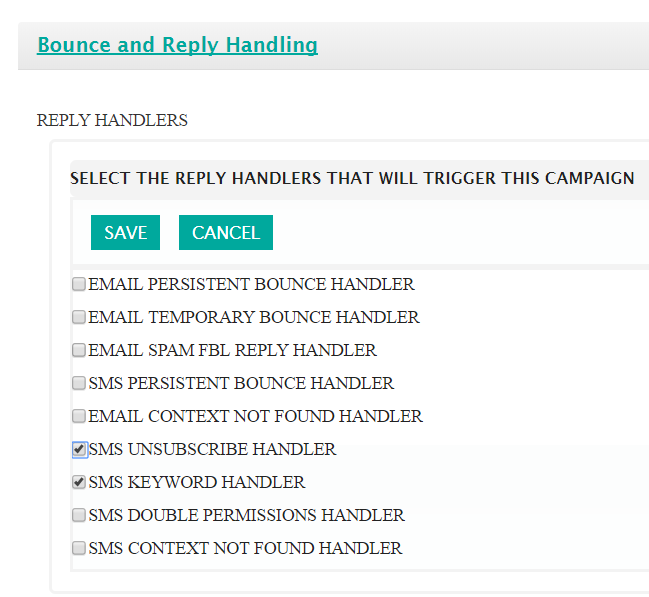
Task: Click the SMS Keyword Handler label text
Action: tap(197, 483)
